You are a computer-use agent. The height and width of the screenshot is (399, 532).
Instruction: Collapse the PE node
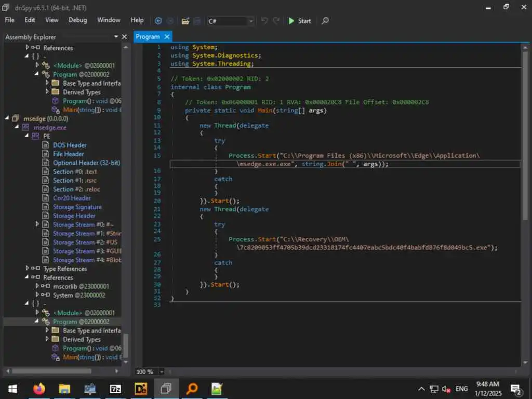pyautogui.click(x=26, y=136)
